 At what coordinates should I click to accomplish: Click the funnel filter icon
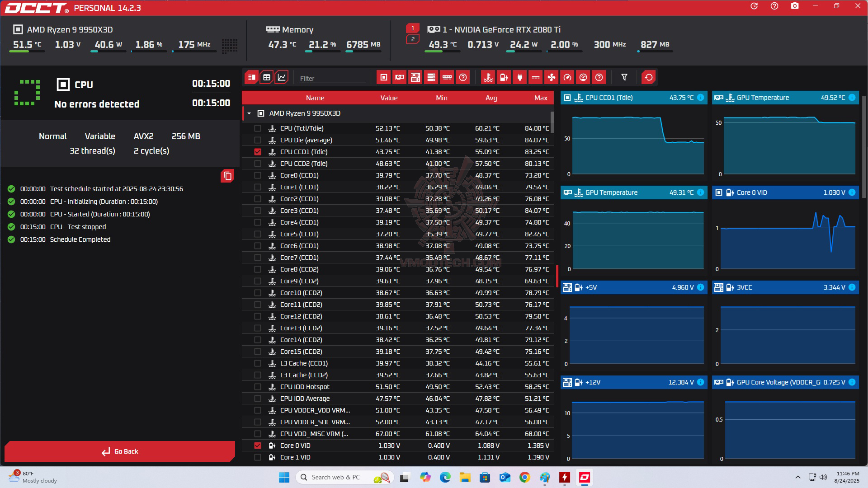[x=624, y=77]
